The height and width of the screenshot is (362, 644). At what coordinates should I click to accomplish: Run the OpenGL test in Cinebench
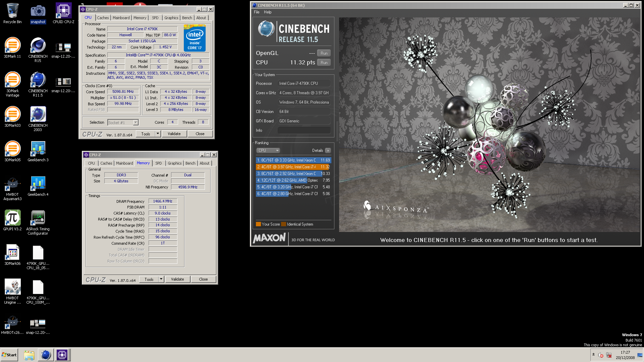click(x=324, y=53)
